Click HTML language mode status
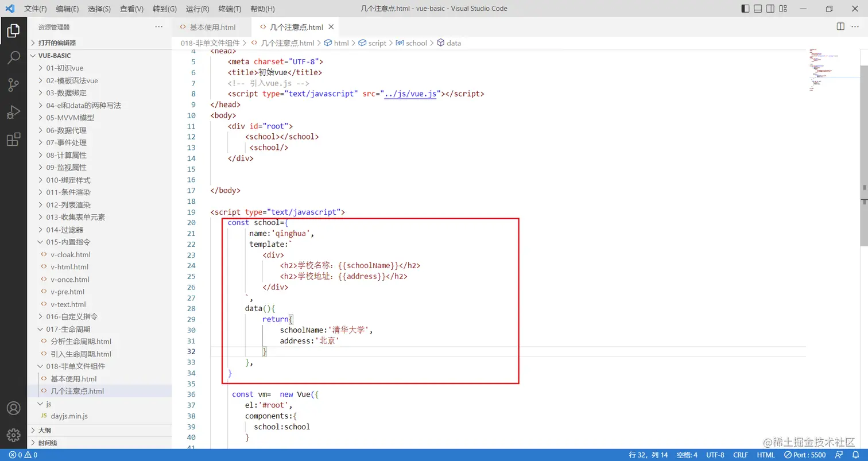This screenshot has width=868, height=461. pos(766,455)
